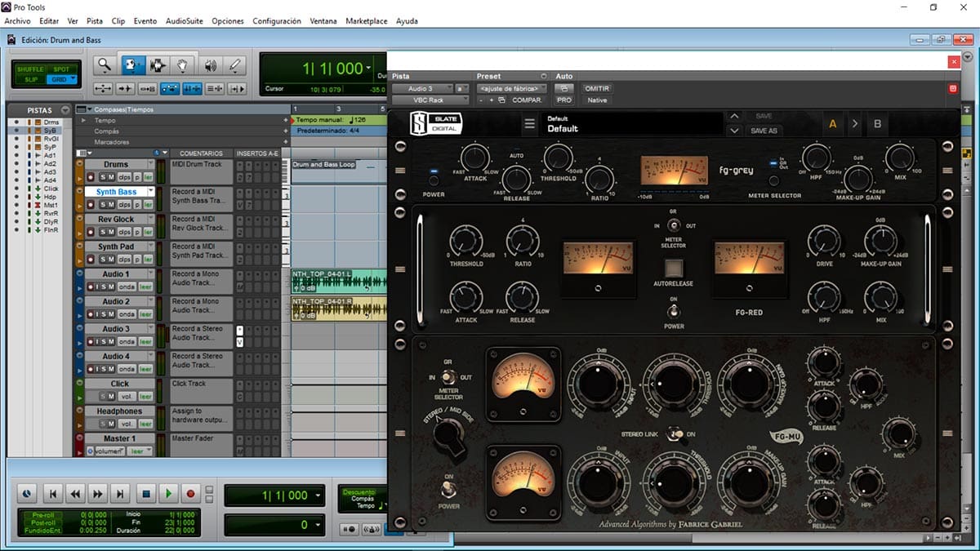Toggle the automation enable icon under Auto
980x551 pixels.
563,88
